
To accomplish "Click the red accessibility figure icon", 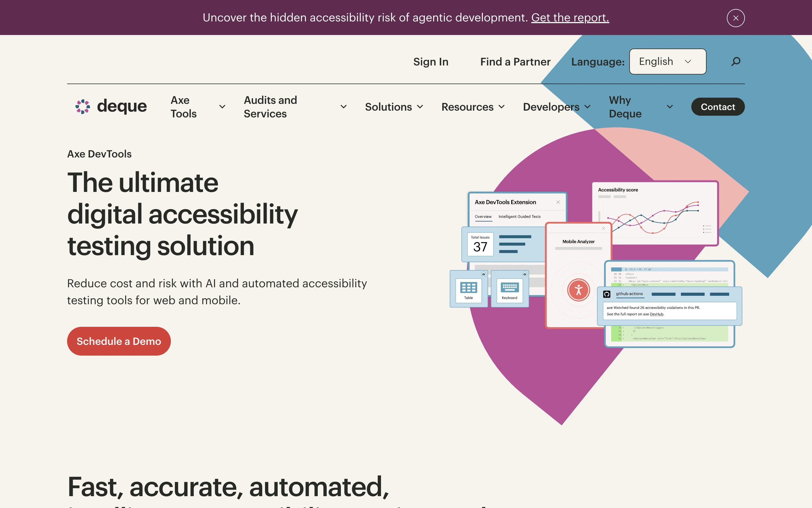I will [579, 290].
